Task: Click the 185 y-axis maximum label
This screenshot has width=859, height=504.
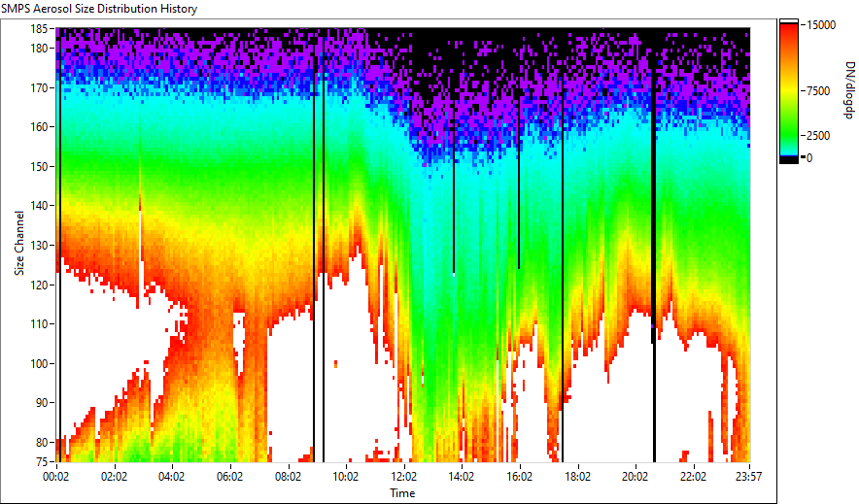Action: point(39,28)
